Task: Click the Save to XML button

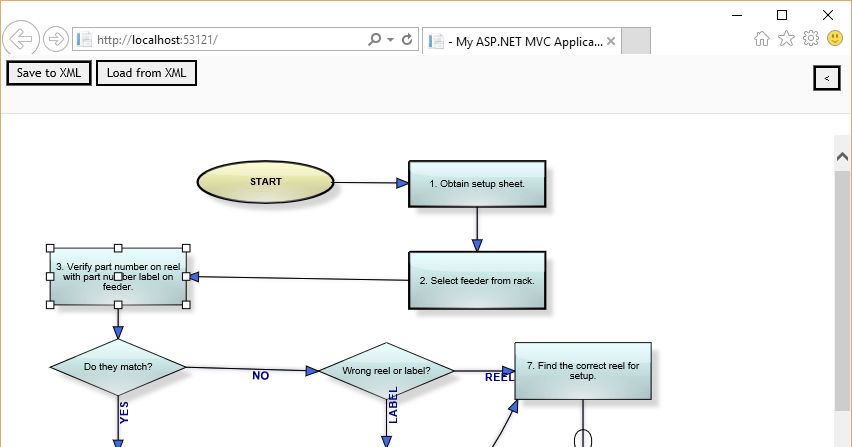Action: [x=49, y=73]
